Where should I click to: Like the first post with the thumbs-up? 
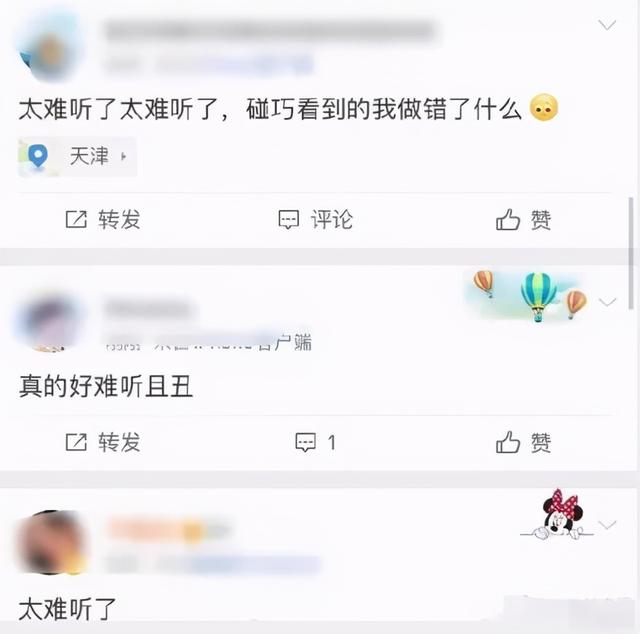tap(508, 219)
